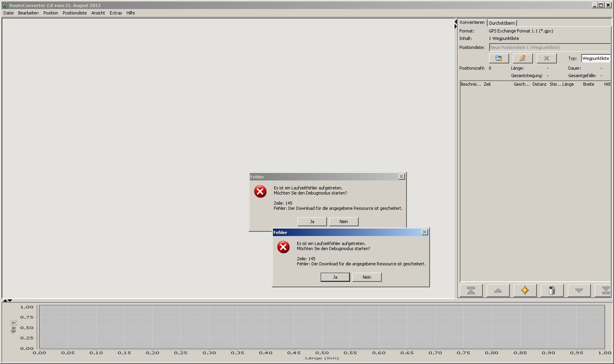Click the new position list folder icon

[498, 58]
